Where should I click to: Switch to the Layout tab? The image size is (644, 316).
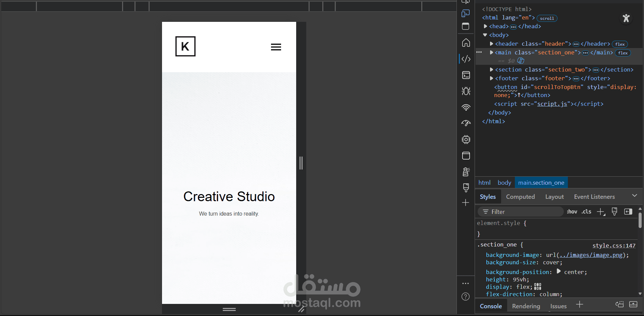[554, 197]
